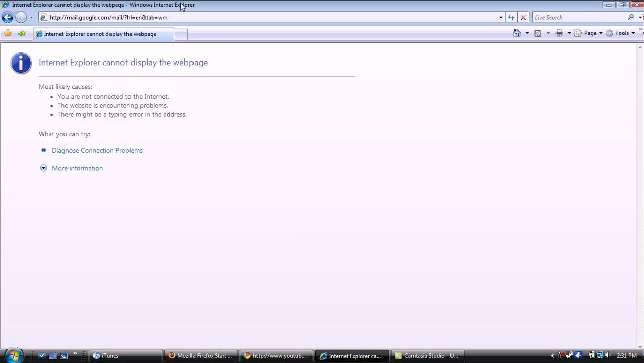Viewport: 644px width, 363px height.
Task: Click the Live Search input box
Action: pos(579,17)
